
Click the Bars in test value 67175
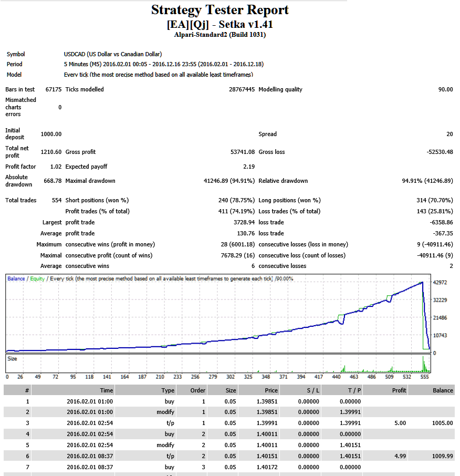[54, 89]
